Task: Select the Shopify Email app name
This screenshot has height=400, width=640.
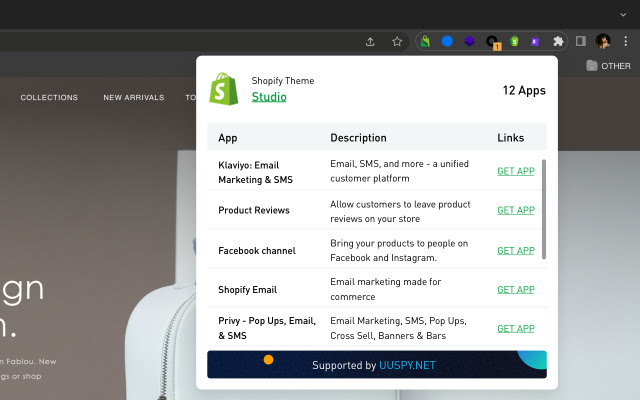Action: pyautogui.click(x=247, y=289)
